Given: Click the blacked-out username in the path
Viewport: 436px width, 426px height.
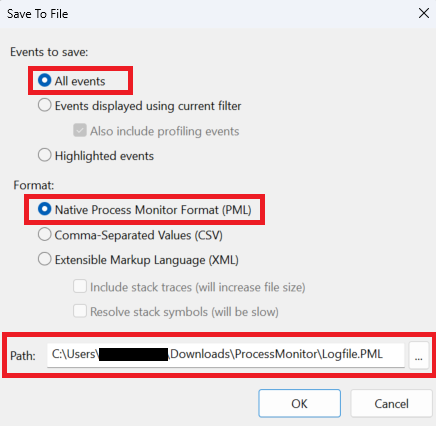Looking at the screenshot, I should [x=133, y=355].
